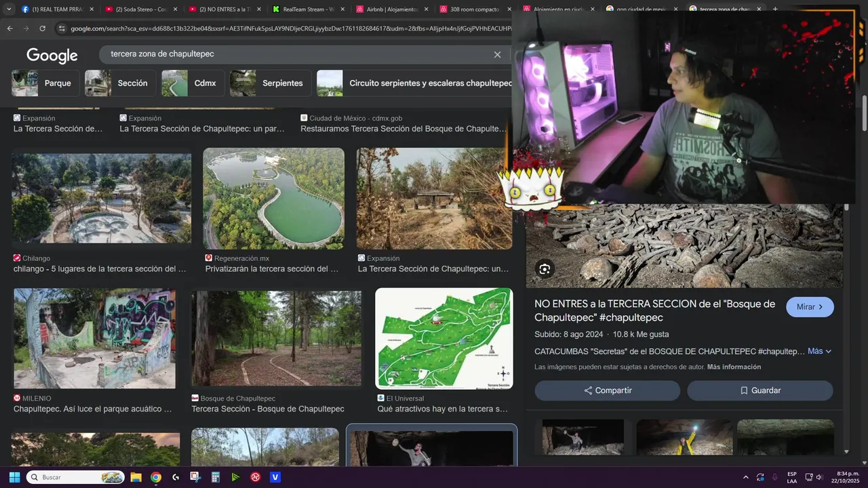
Task: Click the Chrome icon in the taskbar
Action: pyautogui.click(x=156, y=477)
